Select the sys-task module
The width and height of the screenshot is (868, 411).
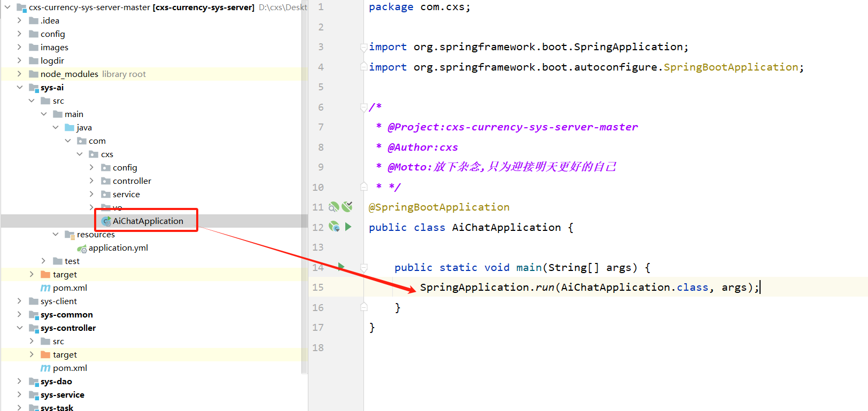(57, 407)
